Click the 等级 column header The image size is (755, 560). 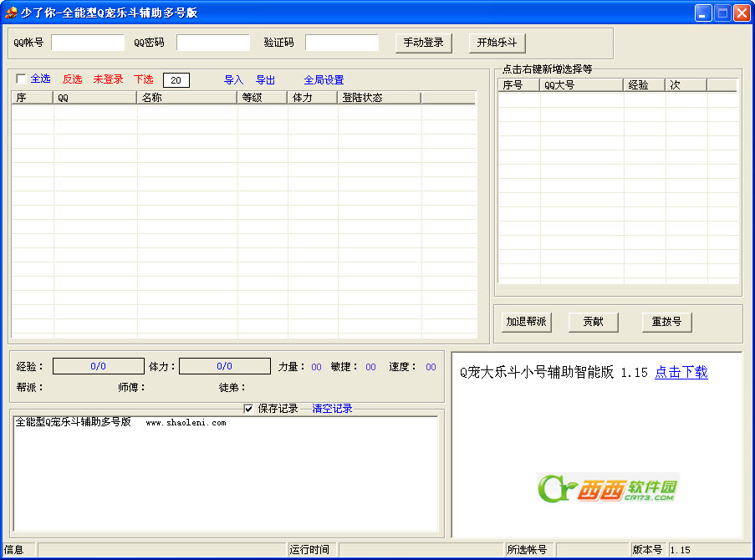pyautogui.click(x=263, y=98)
